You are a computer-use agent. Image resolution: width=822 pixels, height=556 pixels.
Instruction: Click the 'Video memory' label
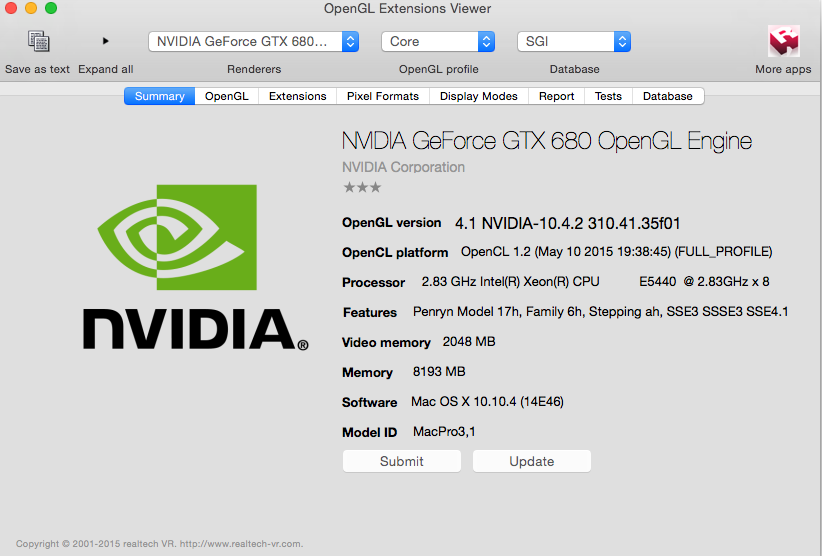(x=386, y=343)
